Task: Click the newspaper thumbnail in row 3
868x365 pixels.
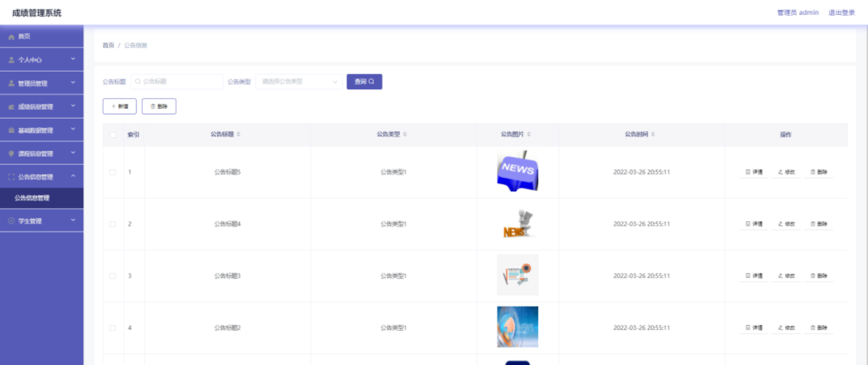Action: pos(517,275)
